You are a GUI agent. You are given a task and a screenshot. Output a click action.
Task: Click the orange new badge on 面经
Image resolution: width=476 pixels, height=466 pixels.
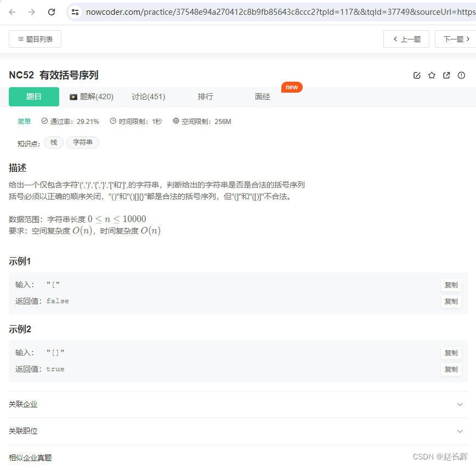292,87
